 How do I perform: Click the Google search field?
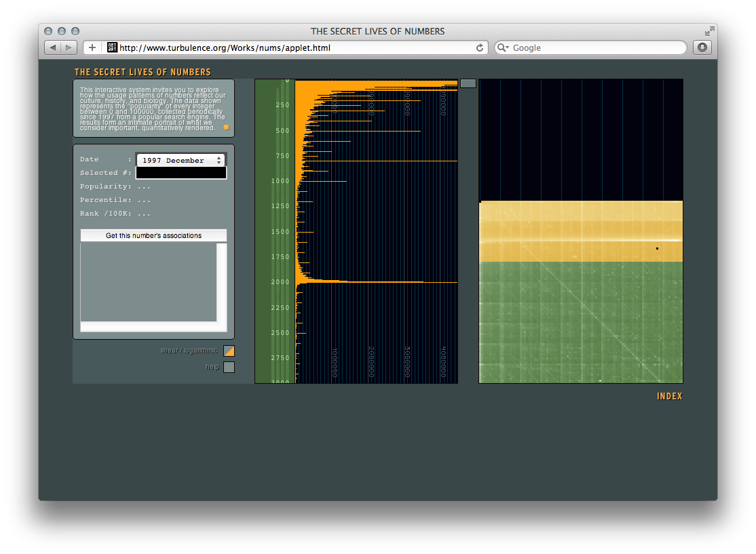597,47
